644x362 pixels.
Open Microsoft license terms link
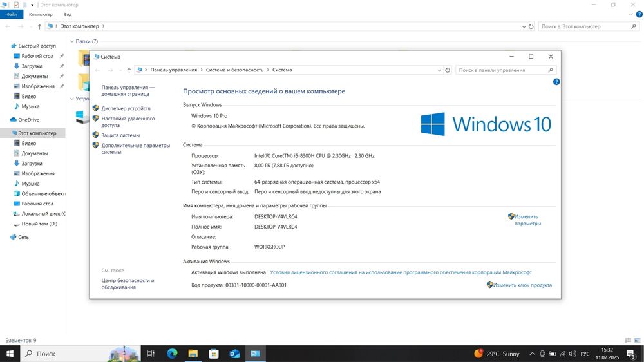pos(401,272)
